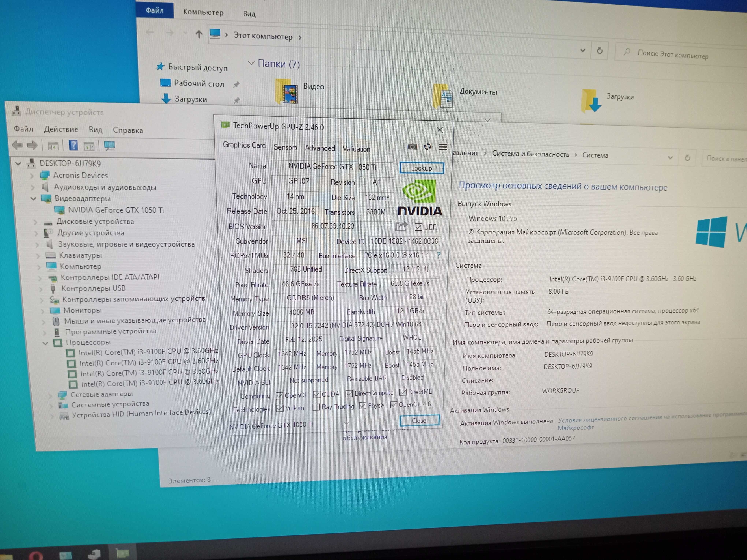The height and width of the screenshot is (560, 747).
Task: Click the refresh button in File Explorer address bar
Action: [x=599, y=51]
